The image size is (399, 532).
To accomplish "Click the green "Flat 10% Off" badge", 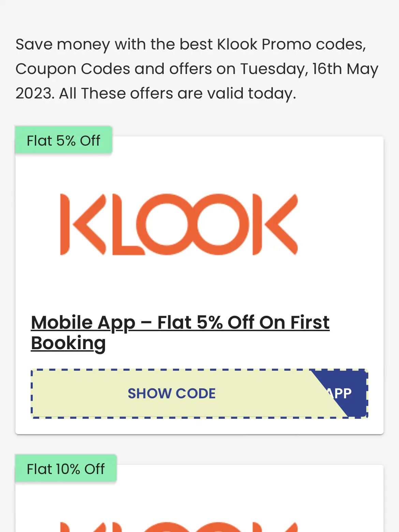I will pyautogui.click(x=65, y=469).
